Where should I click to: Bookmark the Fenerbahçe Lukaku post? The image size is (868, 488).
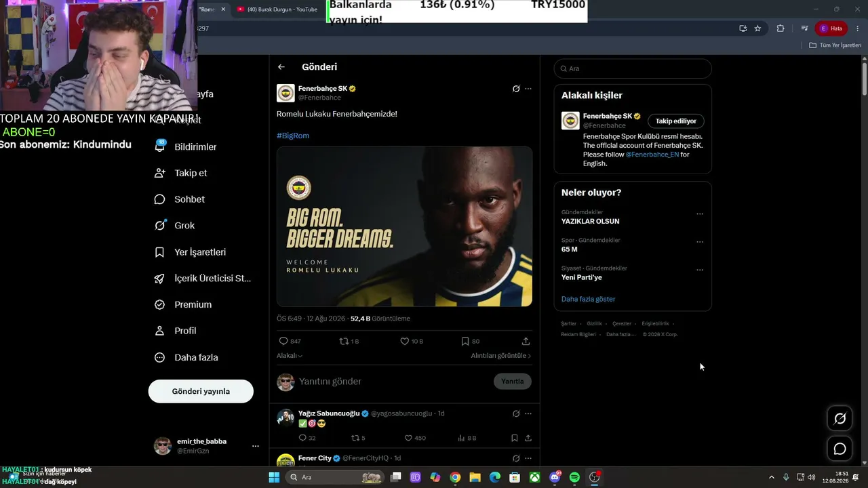tap(470, 342)
